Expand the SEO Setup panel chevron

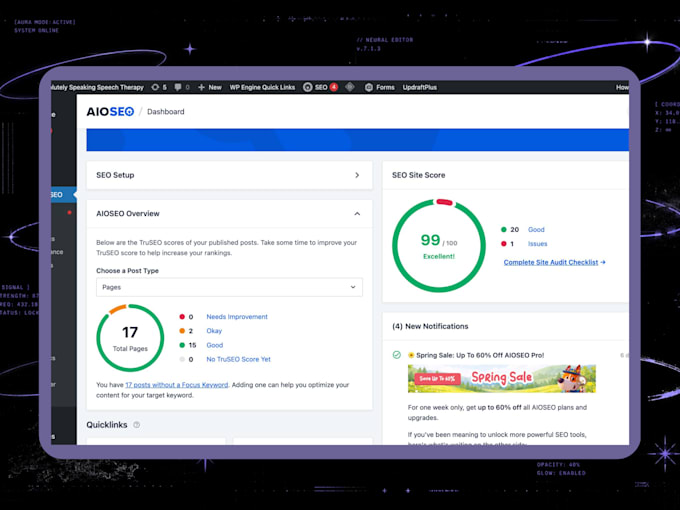tap(357, 175)
